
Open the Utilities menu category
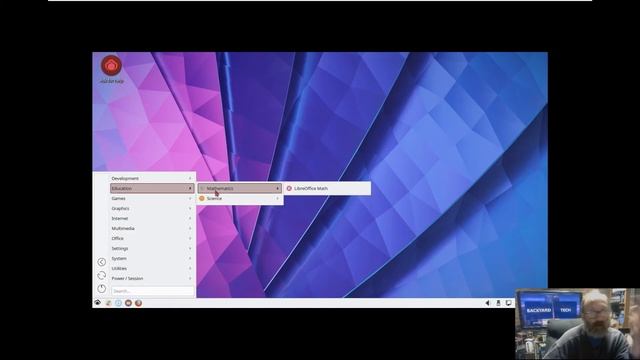coord(151,269)
